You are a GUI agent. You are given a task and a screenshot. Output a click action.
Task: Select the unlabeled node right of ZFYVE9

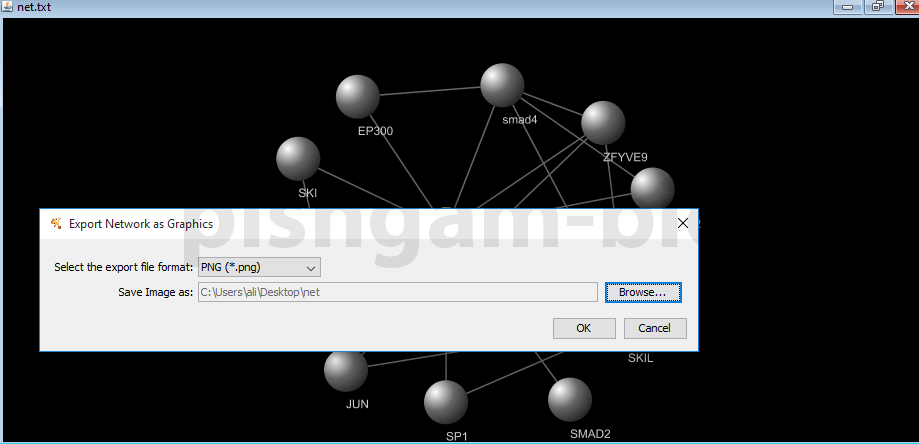pyautogui.click(x=652, y=188)
